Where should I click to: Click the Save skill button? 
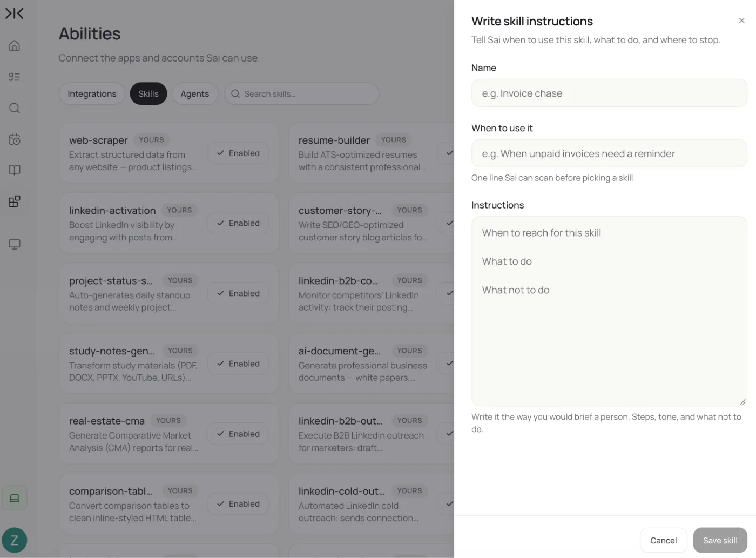720,540
